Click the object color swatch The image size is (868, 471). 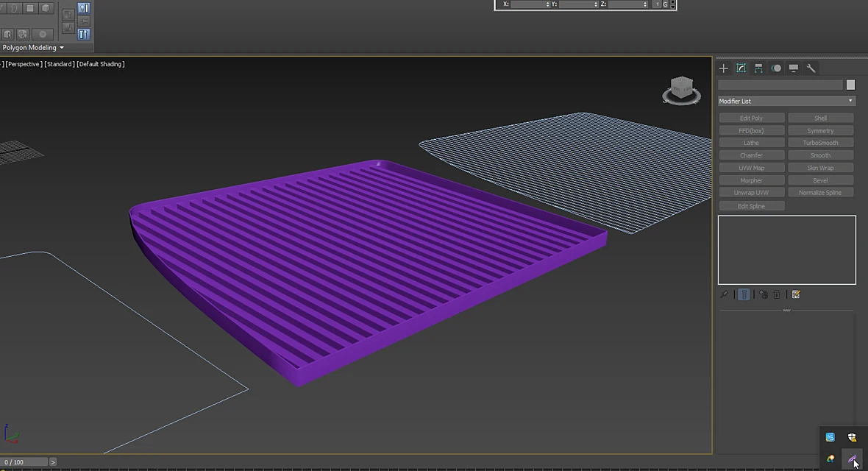click(x=851, y=85)
